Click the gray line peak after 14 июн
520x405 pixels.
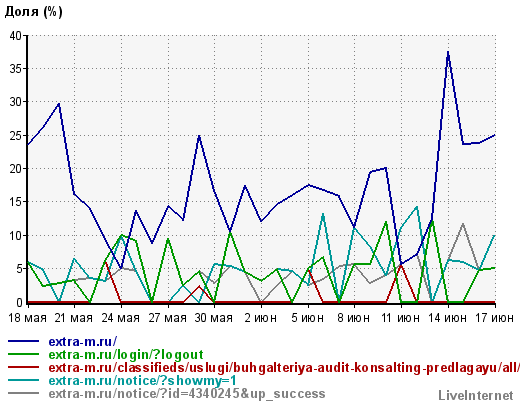tap(463, 224)
